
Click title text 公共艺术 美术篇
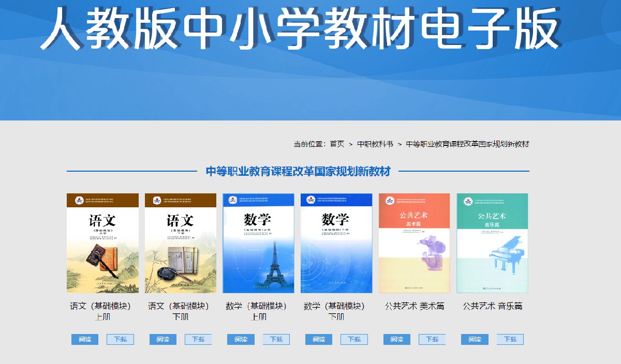tap(415, 306)
